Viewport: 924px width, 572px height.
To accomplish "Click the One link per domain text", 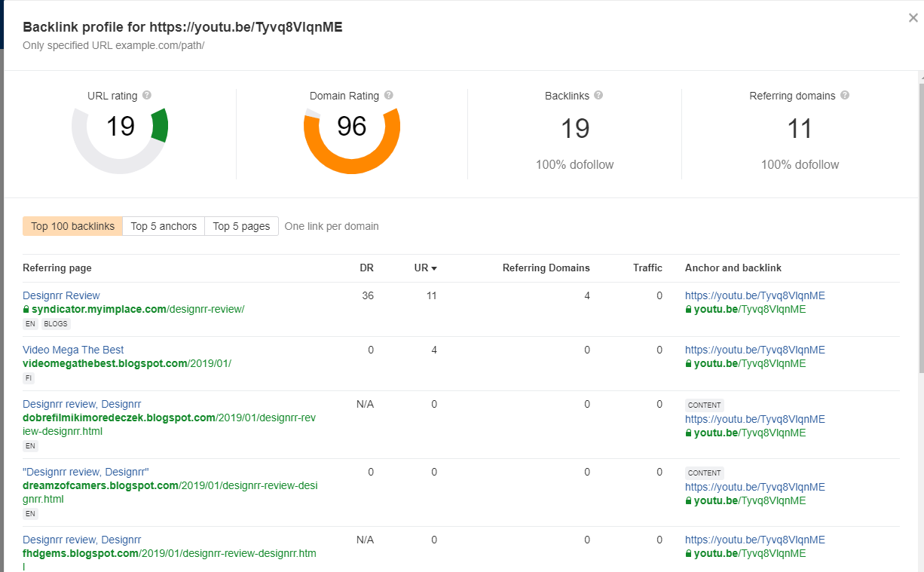I will pos(332,226).
